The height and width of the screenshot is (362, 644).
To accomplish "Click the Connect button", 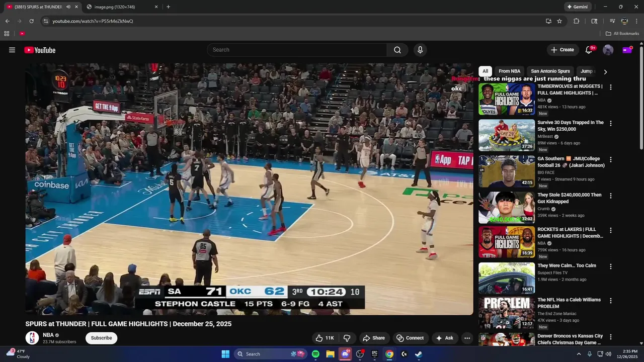I will click(x=410, y=338).
